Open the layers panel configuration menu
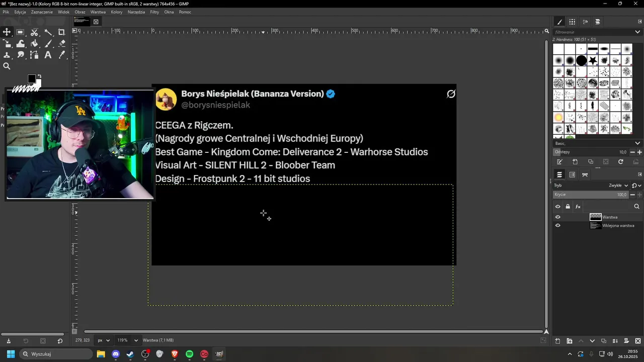Screen dimensions: 644x362 640,174
